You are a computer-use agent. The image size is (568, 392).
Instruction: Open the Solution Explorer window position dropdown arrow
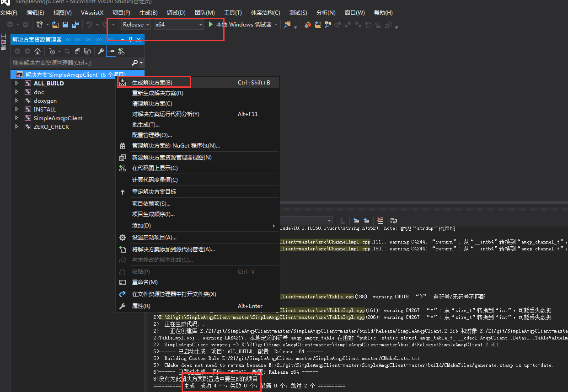123,40
